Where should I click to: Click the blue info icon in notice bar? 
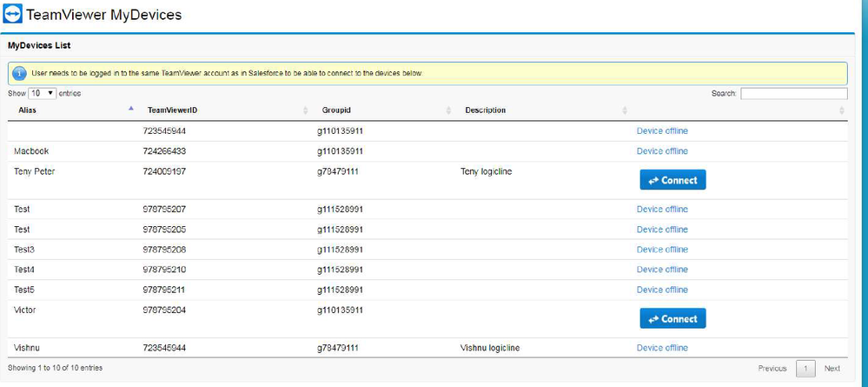[x=19, y=73]
